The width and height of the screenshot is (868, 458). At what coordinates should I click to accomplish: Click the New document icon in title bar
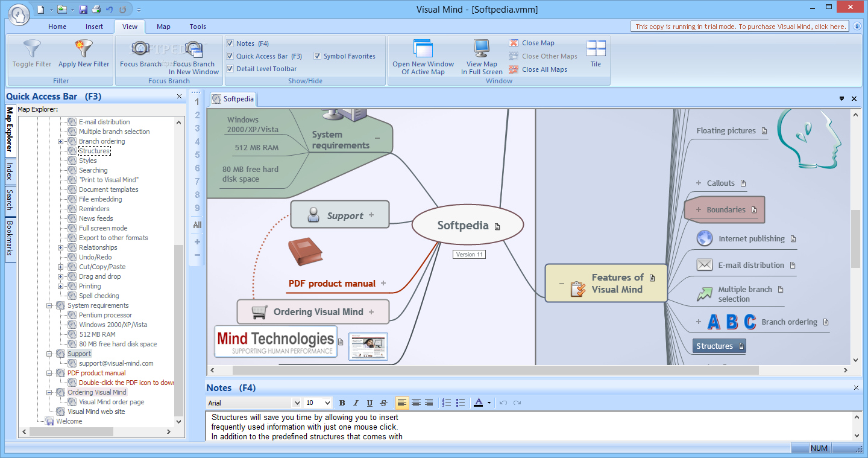(41, 10)
